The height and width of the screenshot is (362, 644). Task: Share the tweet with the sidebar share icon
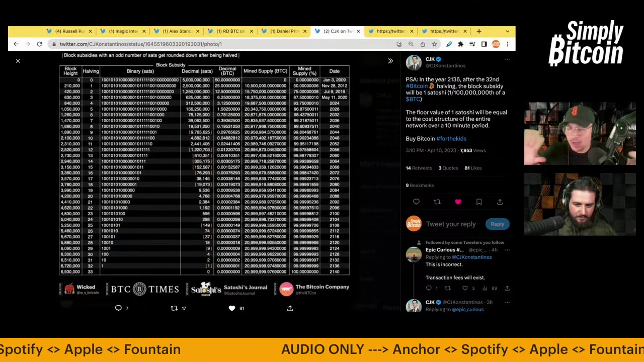(500, 202)
